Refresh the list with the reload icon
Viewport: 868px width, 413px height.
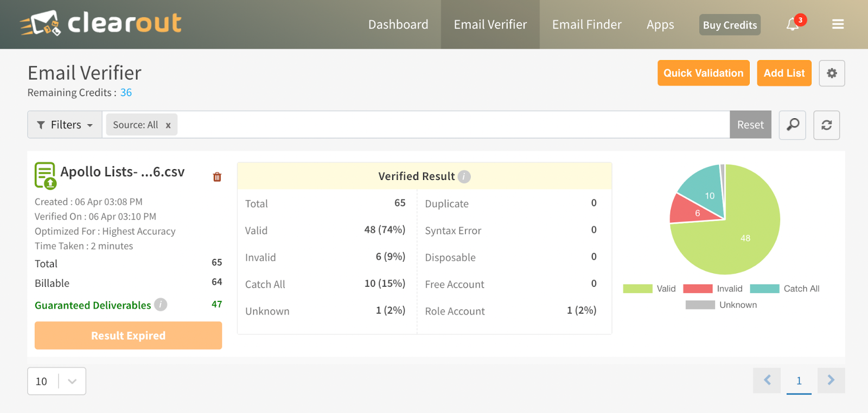click(826, 125)
